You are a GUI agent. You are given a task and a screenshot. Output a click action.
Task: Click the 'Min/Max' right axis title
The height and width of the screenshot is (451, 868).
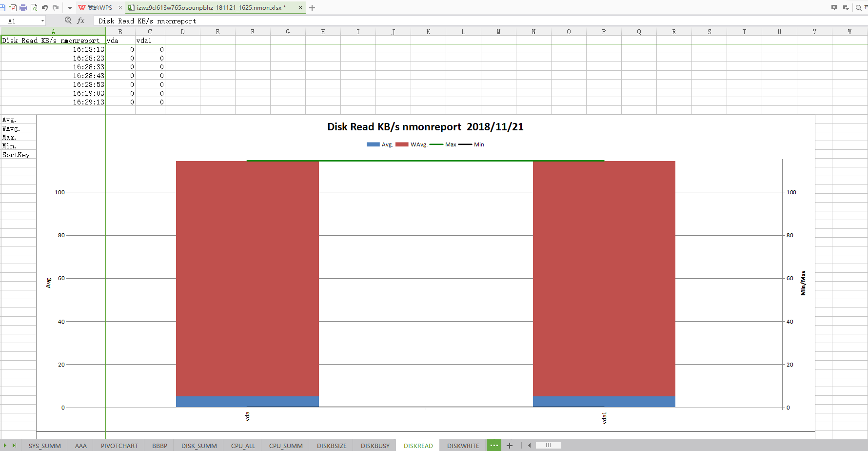pos(803,283)
